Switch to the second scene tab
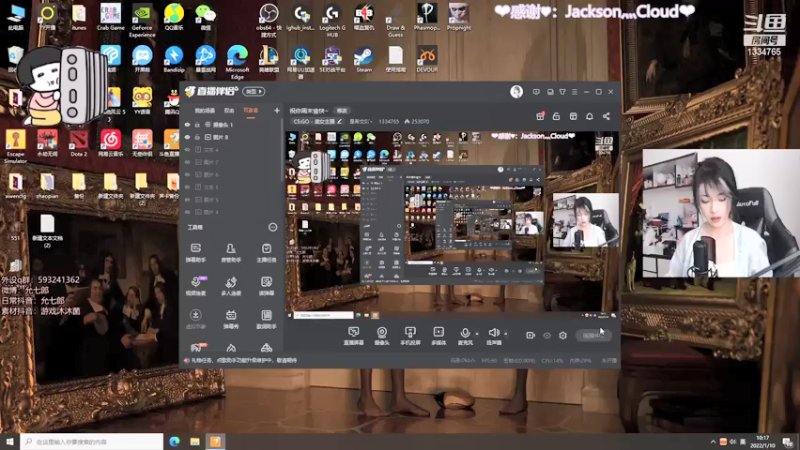The width and height of the screenshot is (800, 450). (x=229, y=111)
